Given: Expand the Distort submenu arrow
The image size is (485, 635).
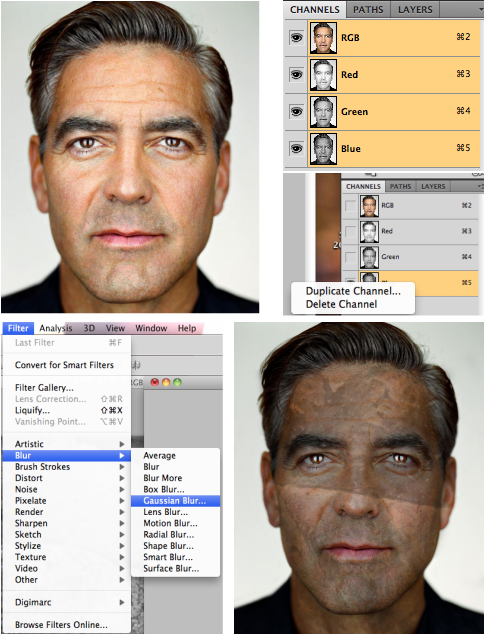Looking at the screenshot, I should pyautogui.click(x=122, y=478).
